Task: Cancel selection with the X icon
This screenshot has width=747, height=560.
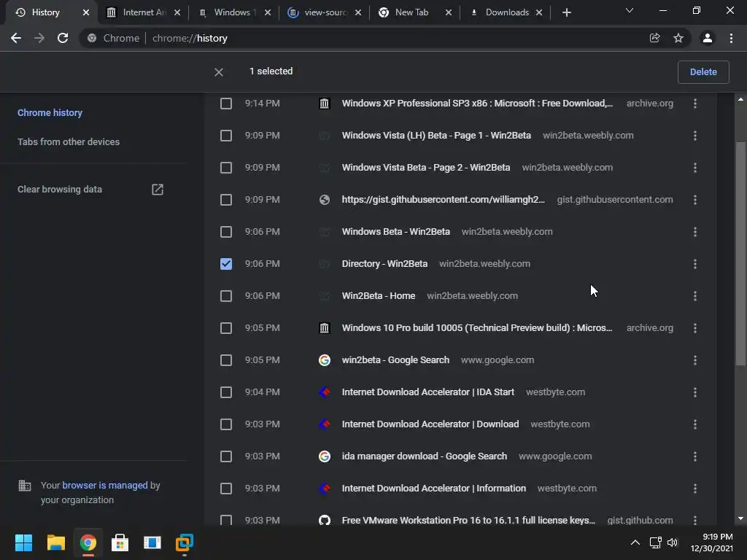Action: point(219,72)
